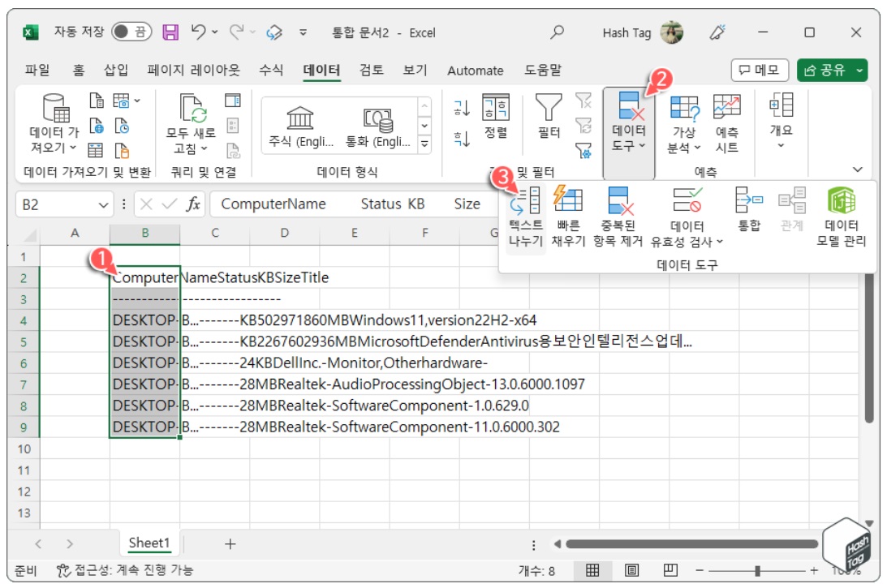Switch to Normal view in status bar
This screenshot has width=887, height=588.
pos(592,570)
